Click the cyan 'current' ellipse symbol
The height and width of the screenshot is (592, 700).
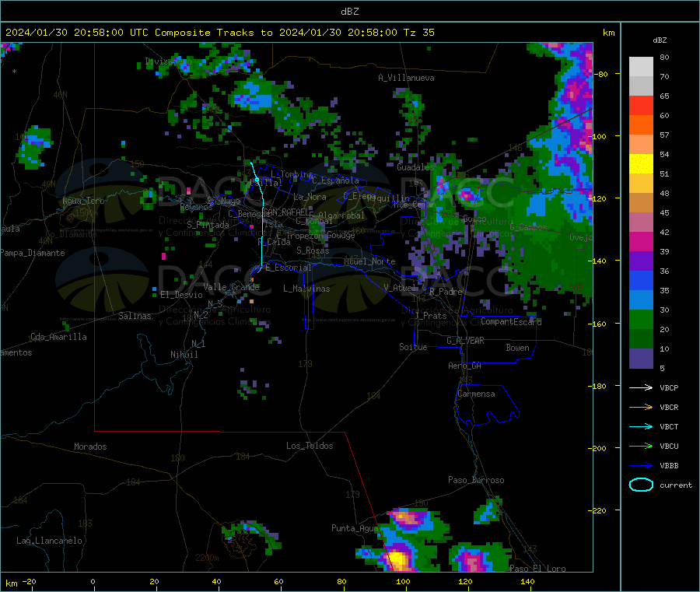(641, 485)
